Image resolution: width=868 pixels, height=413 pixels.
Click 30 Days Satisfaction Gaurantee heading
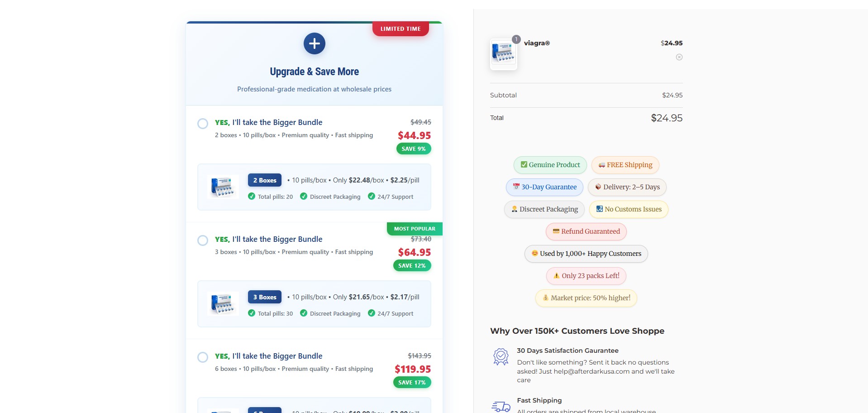tap(568, 351)
